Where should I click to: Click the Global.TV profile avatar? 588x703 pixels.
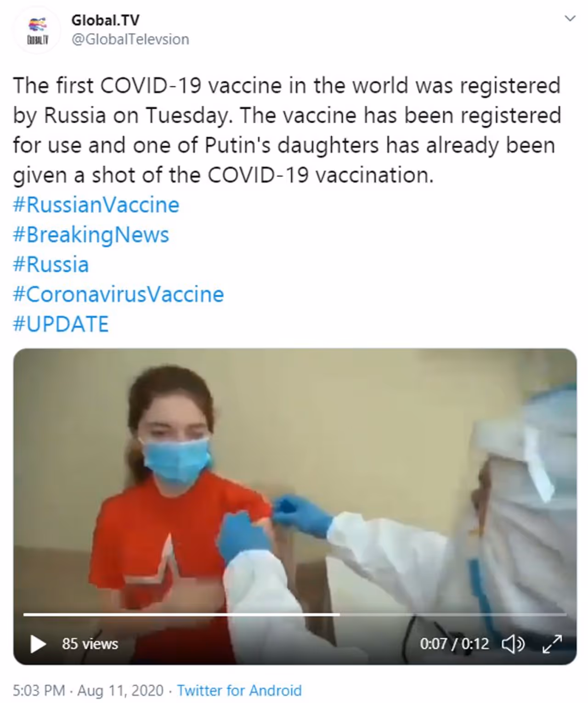coord(37,30)
